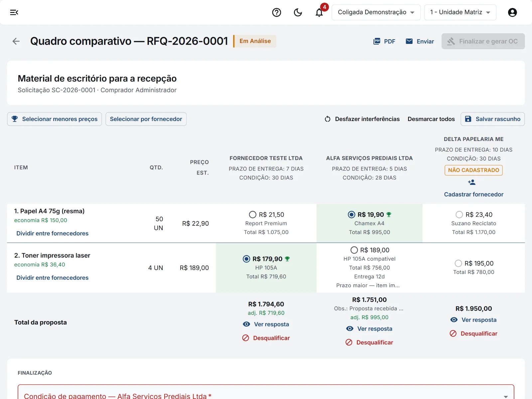
Task: Disqualify the R$ 1.950,00 proposal
Action: [x=473, y=333]
